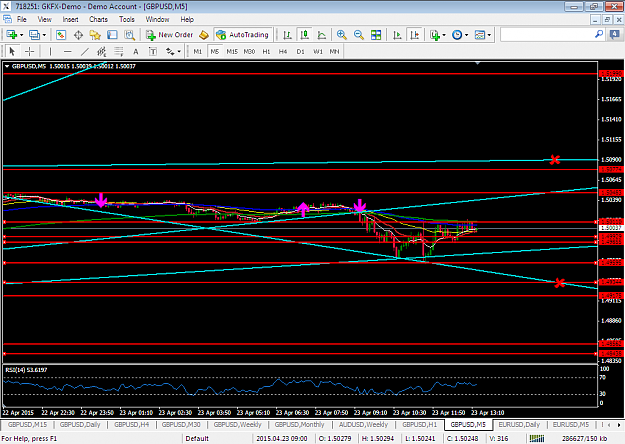Switch to the H4 timeframe
Screen dimensions: 625x444
tap(283, 51)
